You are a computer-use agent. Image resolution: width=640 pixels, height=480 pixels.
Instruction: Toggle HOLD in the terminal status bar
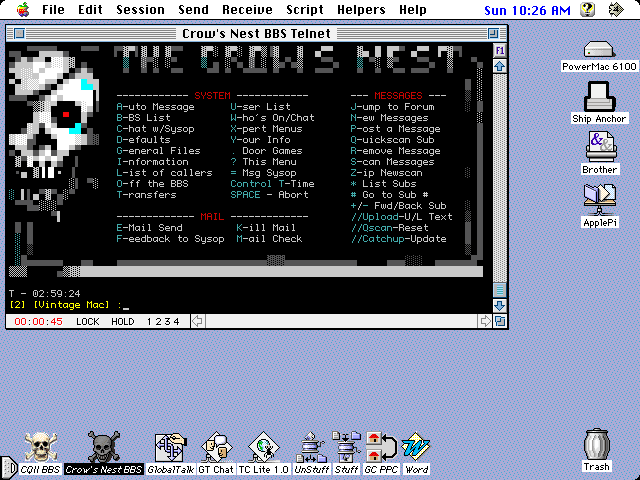point(123,321)
